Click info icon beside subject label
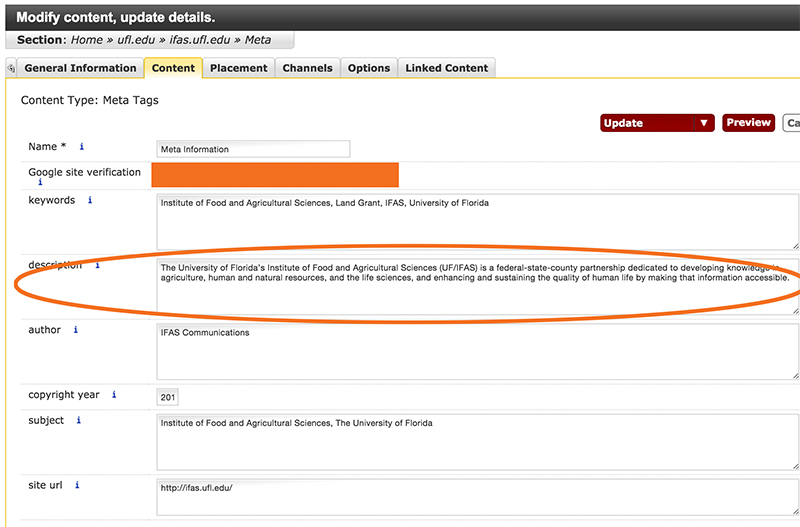 (x=79, y=420)
